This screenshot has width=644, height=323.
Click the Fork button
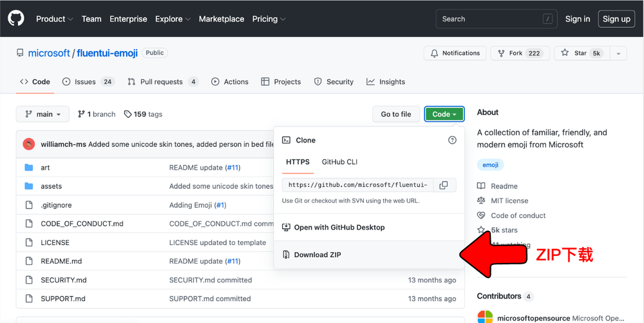[520, 54]
